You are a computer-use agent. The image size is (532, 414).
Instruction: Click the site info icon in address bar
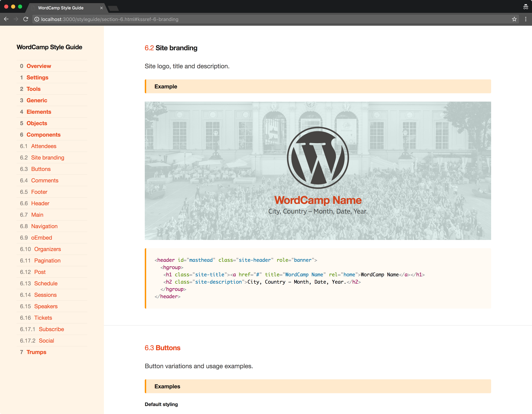point(37,19)
